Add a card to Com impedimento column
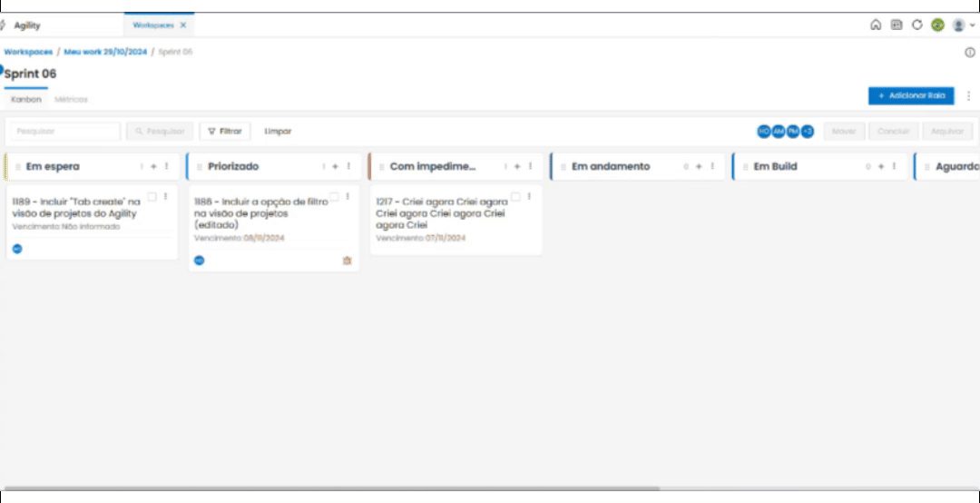980x503 pixels. pos(517,166)
